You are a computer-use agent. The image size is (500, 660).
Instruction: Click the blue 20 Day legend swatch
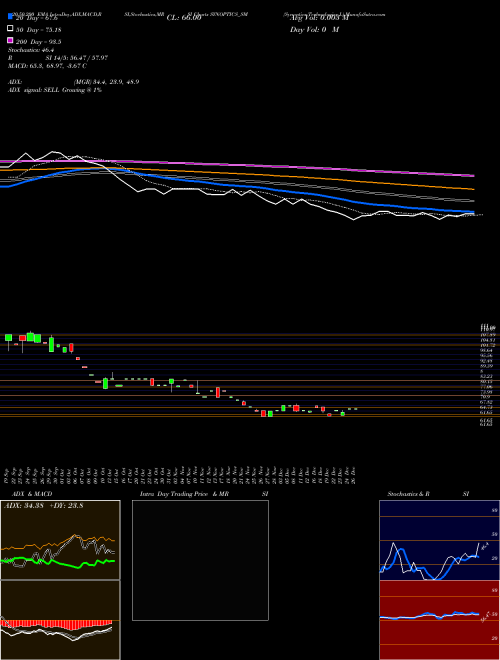click(11, 16)
